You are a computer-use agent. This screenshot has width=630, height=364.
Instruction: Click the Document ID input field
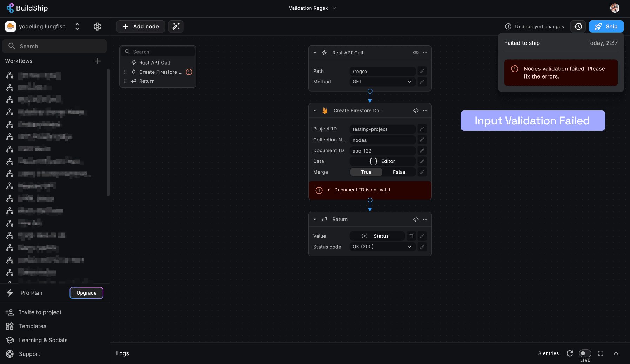(x=382, y=151)
